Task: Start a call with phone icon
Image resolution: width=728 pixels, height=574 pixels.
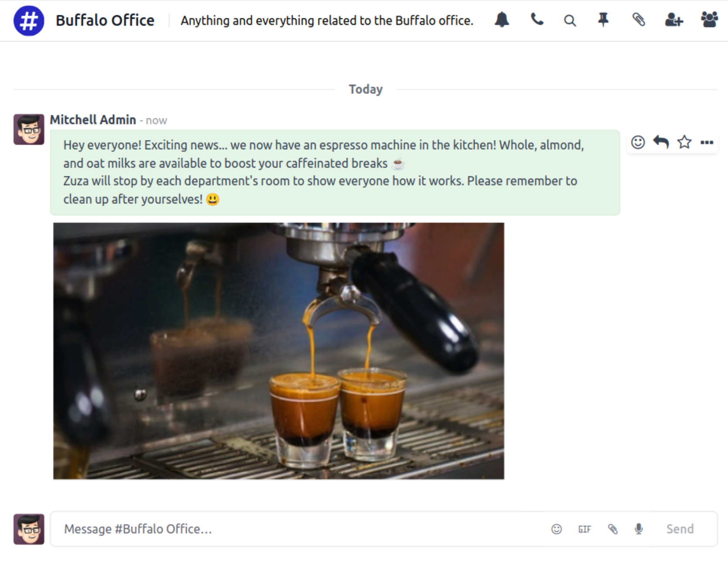Action: point(537,20)
